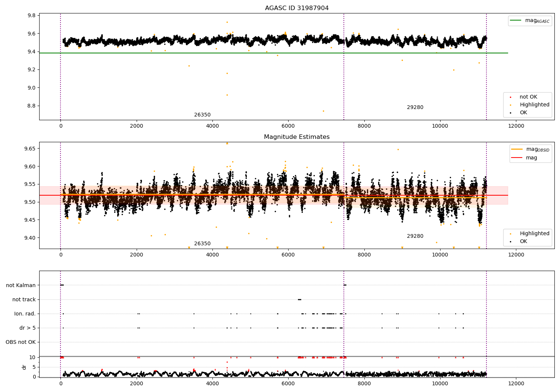The width and height of the screenshot is (560, 392).
Task: Click the 5 tick on the dr axis
Action: (x=34, y=367)
